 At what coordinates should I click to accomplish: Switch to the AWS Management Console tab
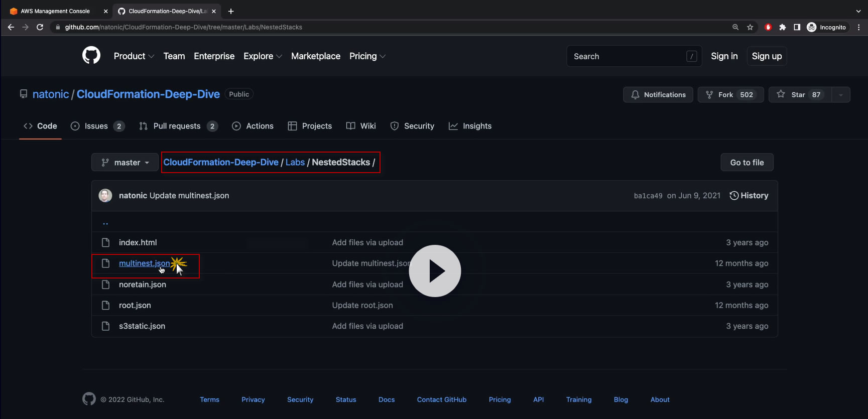[x=55, y=11]
